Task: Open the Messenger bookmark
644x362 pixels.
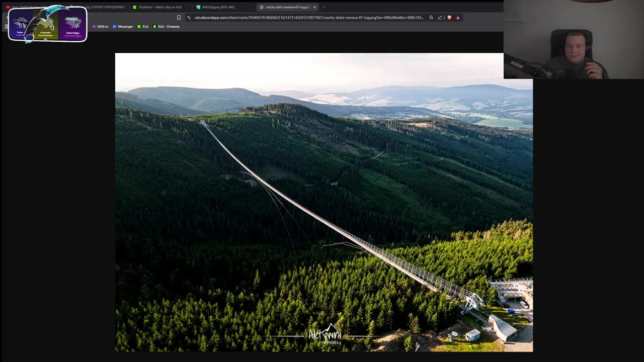Action: pos(123,27)
